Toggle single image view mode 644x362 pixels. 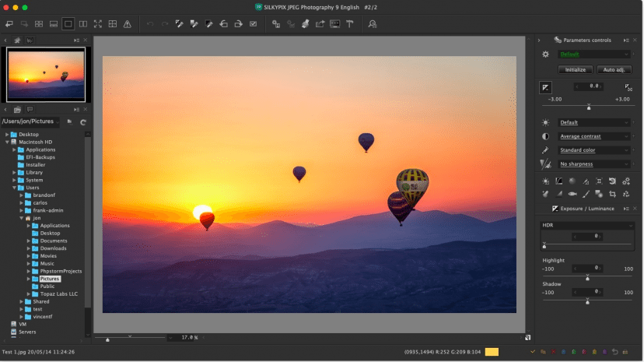click(68, 24)
